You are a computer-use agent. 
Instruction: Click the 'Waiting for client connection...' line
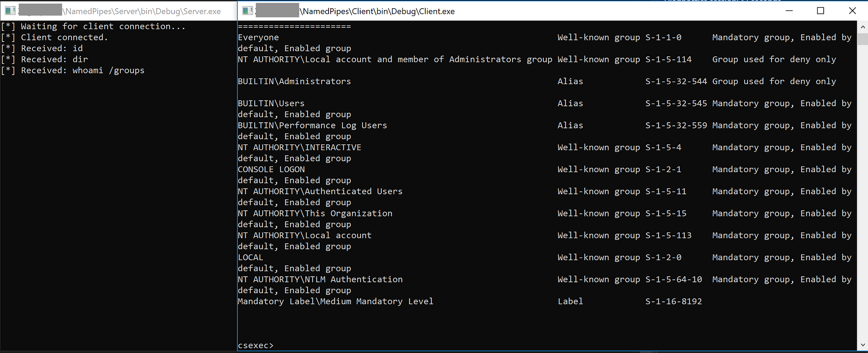(93, 26)
